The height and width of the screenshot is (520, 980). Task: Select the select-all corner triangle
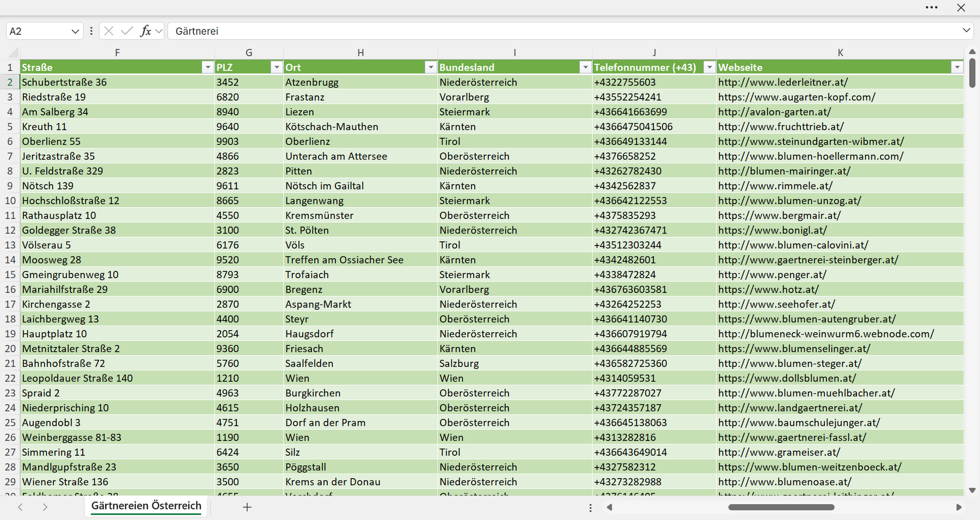[13, 53]
